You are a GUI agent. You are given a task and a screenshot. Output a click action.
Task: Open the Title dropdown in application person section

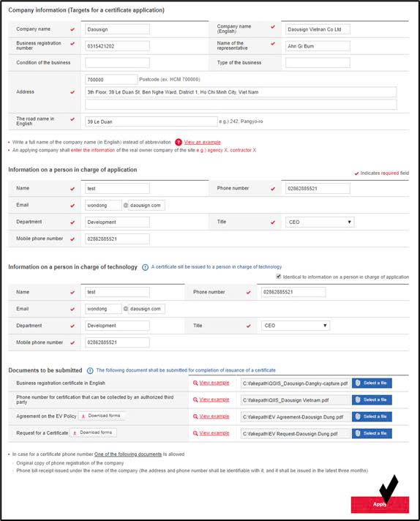coord(320,222)
